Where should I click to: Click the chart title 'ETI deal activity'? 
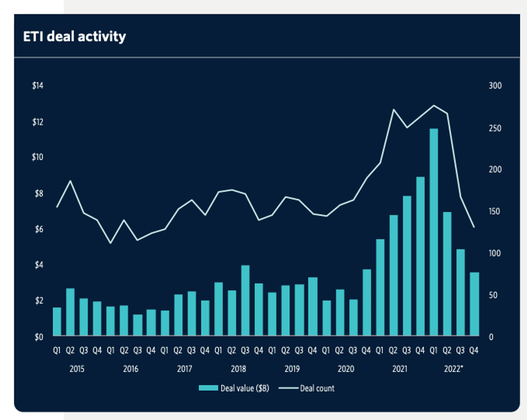(74, 37)
